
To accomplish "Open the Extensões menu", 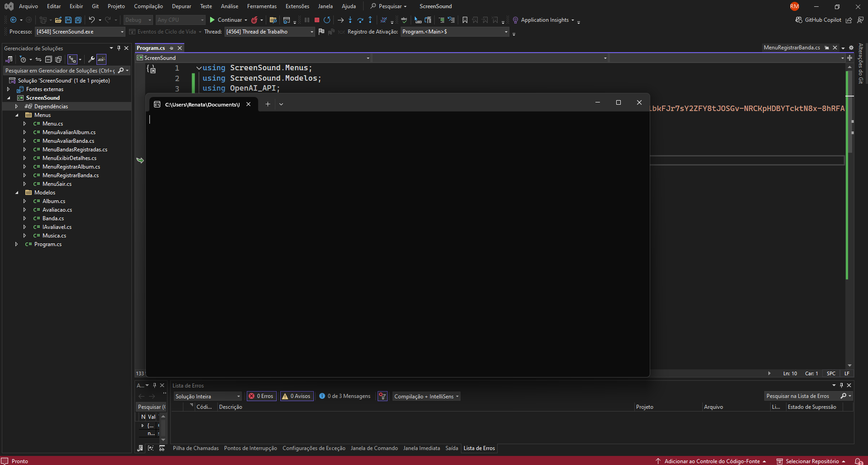I will tap(297, 6).
